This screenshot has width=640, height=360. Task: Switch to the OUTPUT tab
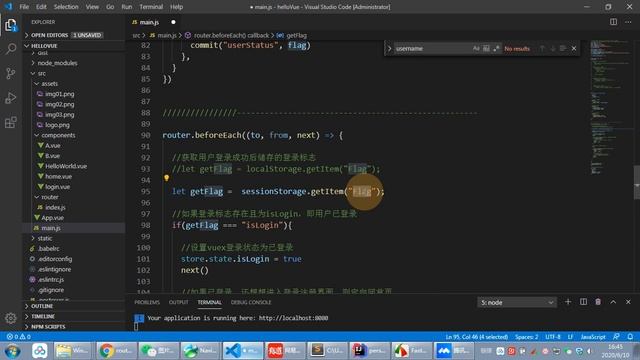(x=178, y=302)
